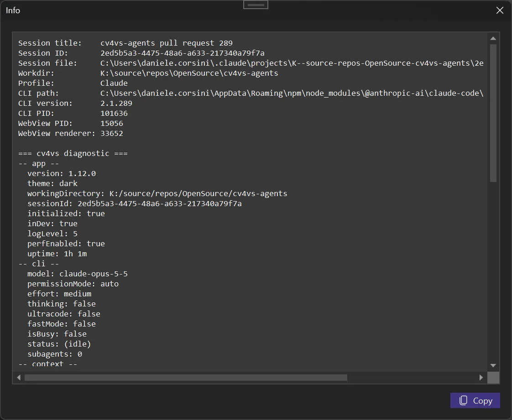This screenshot has height=420, width=512.
Task: Click the 'subagents: 0' line
Action: click(54, 354)
